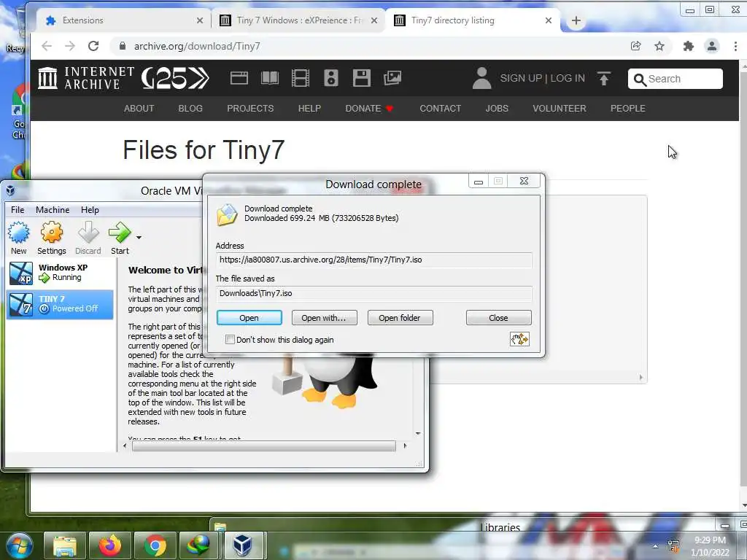Select the Windows XP virtual machine

(60, 273)
